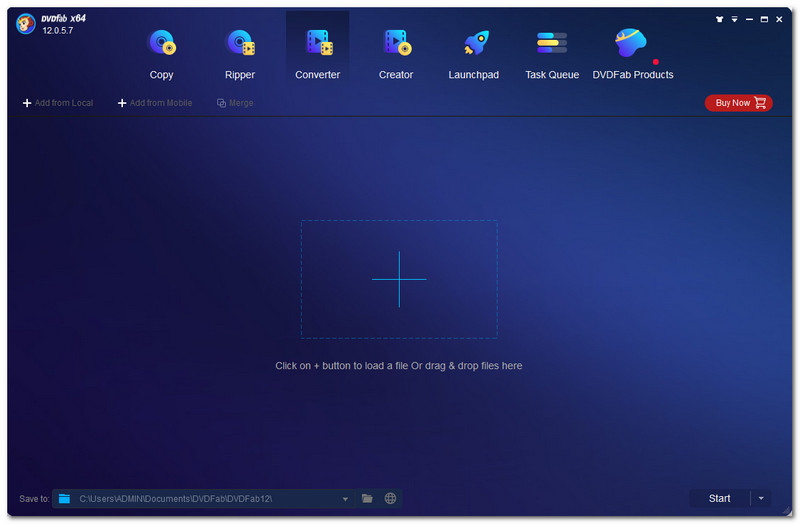
Task: Click the DVDFab monkey logo
Action: [26, 24]
